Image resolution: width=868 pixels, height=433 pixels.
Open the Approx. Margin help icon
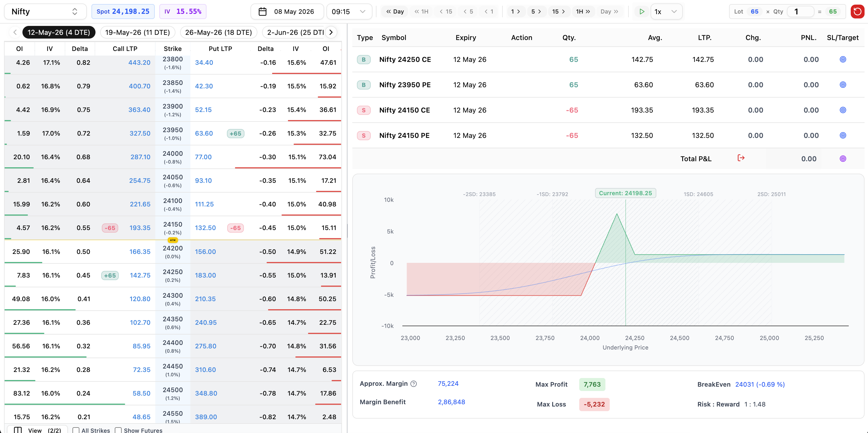tap(414, 384)
